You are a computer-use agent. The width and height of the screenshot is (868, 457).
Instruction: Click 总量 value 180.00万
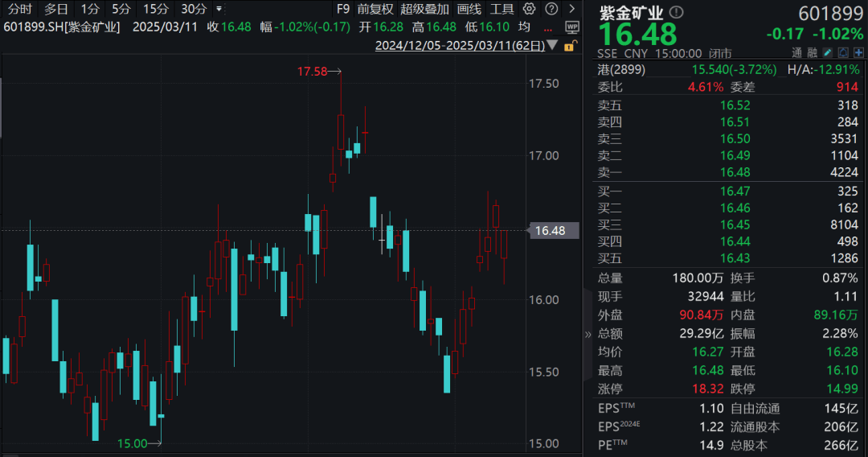pos(698,278)
